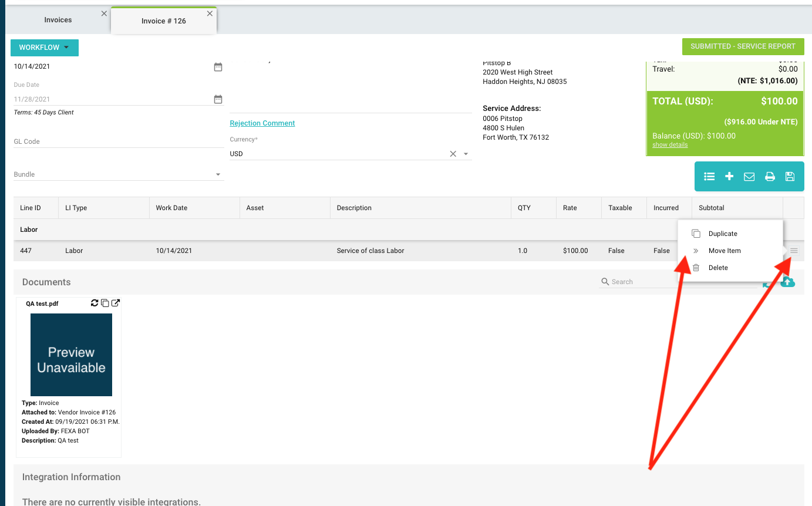Open the Rejection Comment link
812x506 pixels.
[x=262, y=123]
